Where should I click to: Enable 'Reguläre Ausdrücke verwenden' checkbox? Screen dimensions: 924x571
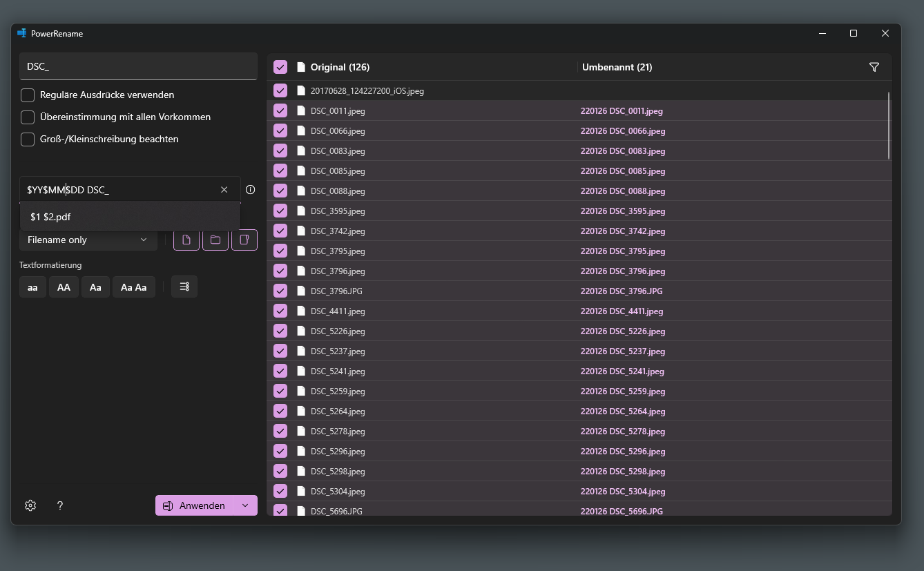tap(28, 95)
